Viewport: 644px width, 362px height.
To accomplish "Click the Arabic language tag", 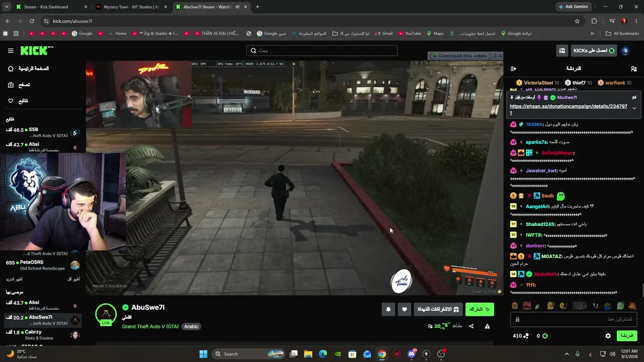I will tap(191, 326).
